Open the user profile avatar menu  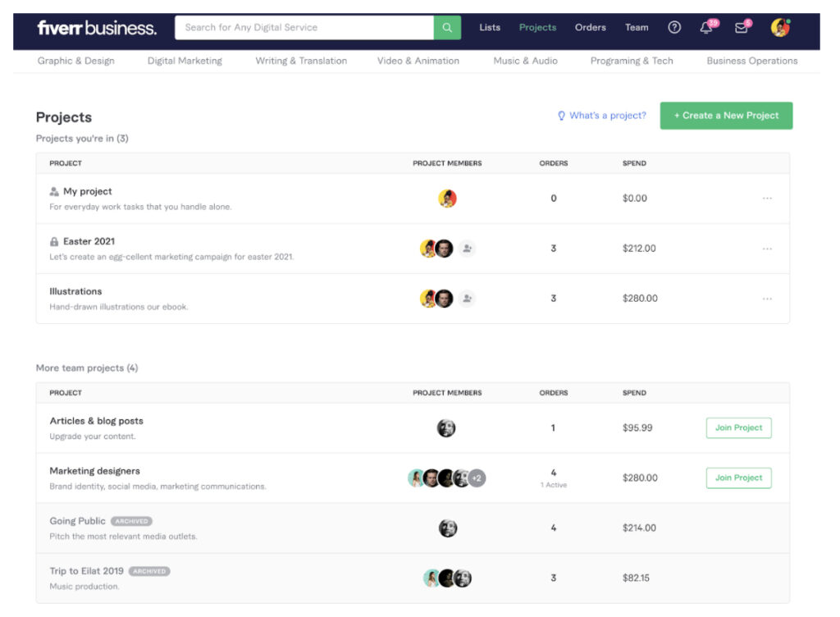pos(779,27)
